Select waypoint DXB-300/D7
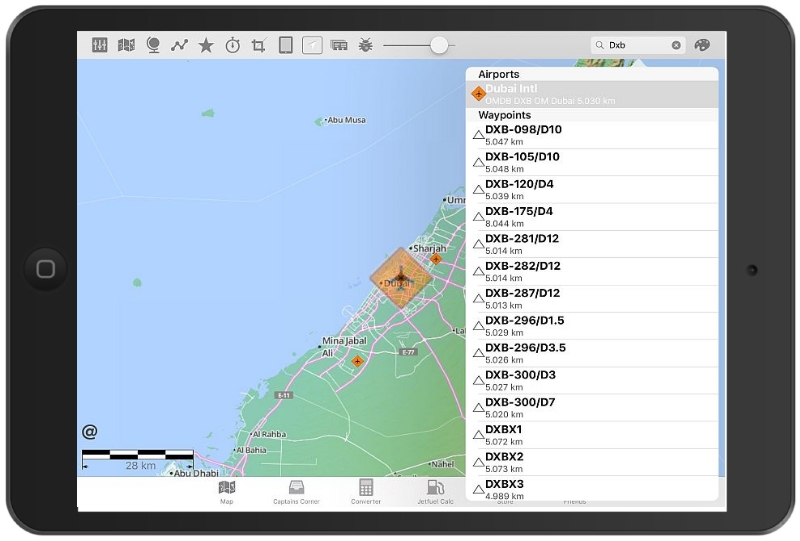 click(592, 408)
